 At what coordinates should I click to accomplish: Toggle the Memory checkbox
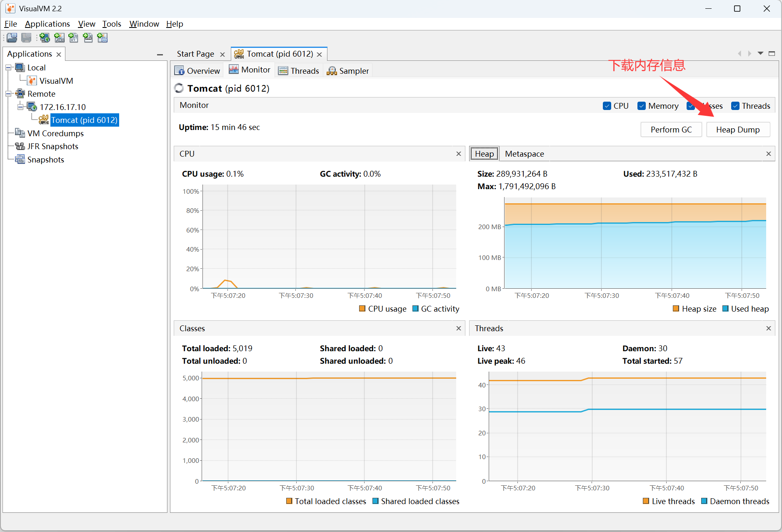[x=642, y=106]
